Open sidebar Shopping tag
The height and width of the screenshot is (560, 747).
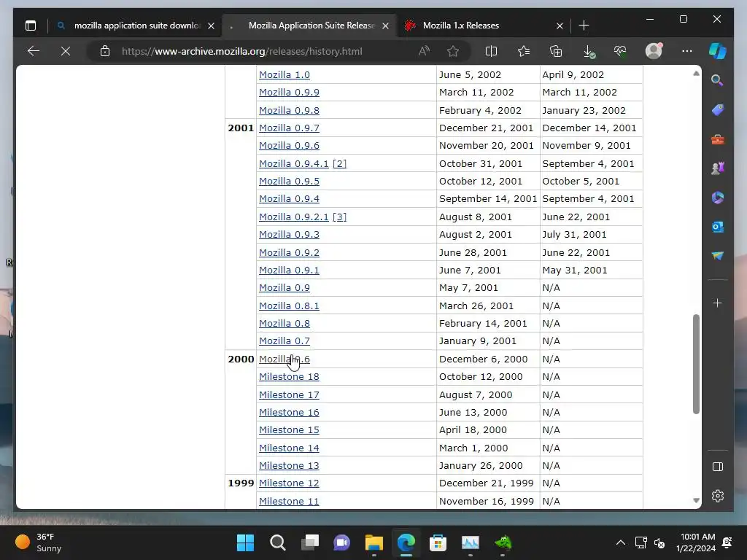(718, 110)
